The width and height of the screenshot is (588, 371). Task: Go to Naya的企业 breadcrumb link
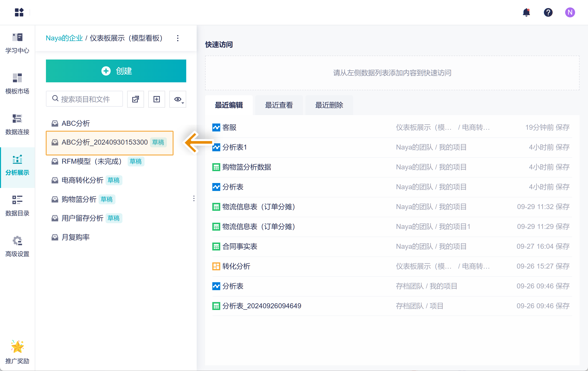pyautogui.click(x=64, y=38)
